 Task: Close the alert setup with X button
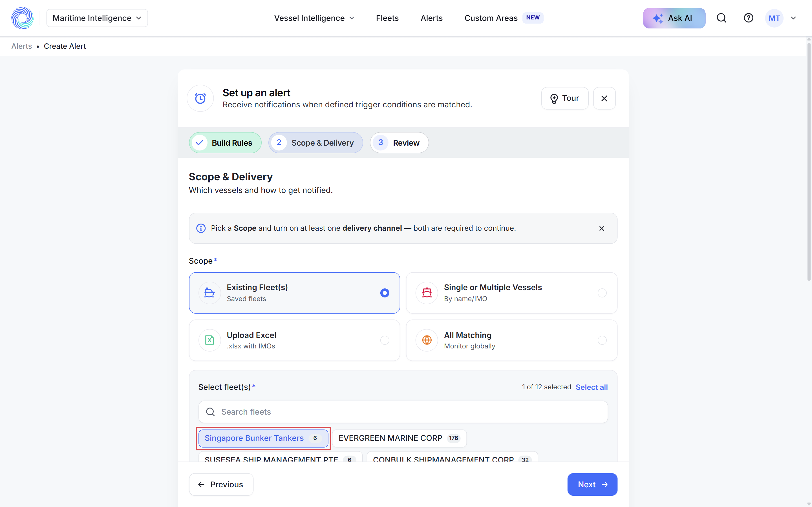click(604, 98)
